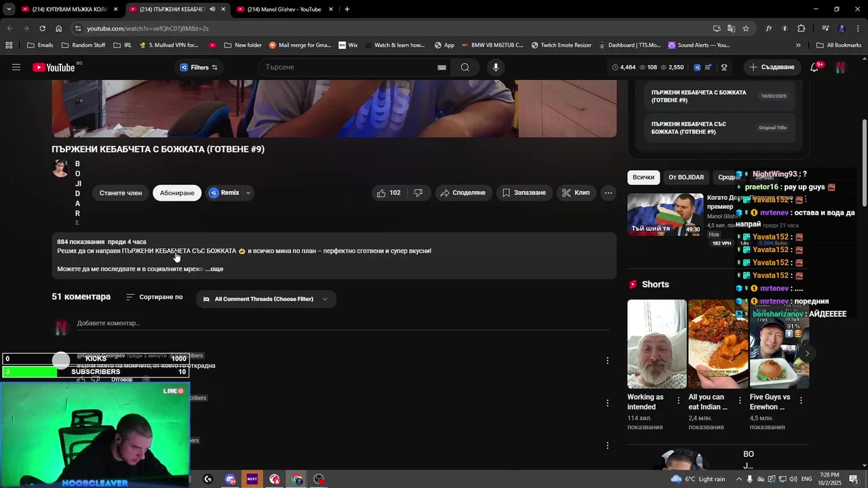Open options for 'Five Guys vs Erewhon' short
Viewport: 868px width, 488px height.
(x=801, y=401)
